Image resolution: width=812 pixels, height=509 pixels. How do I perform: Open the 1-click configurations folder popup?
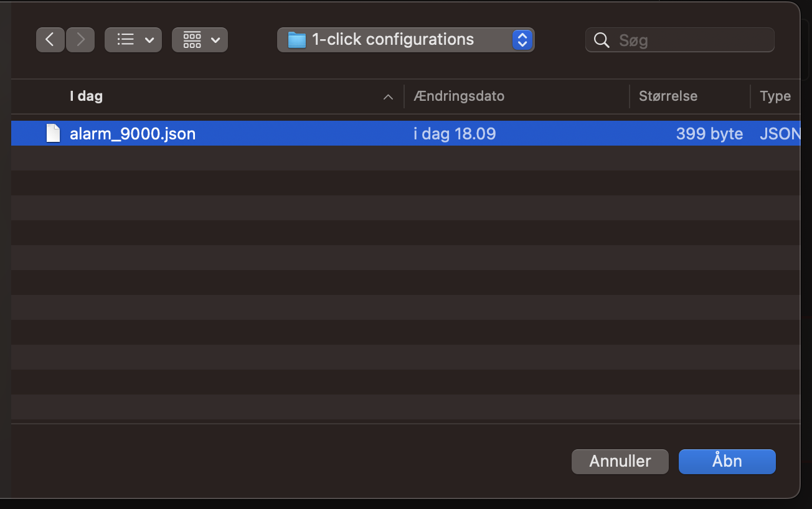[405, 40]
